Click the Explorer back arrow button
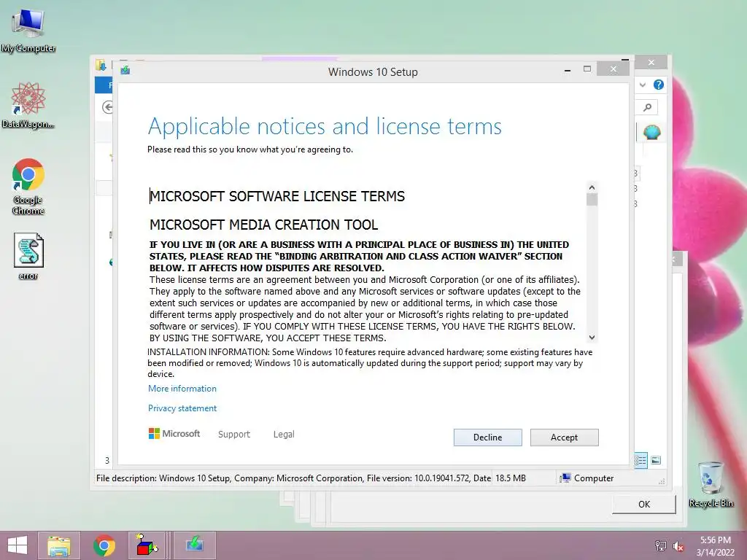Image resolution: width=747 pixels, height=560 pixels. [x=108, y=107]
